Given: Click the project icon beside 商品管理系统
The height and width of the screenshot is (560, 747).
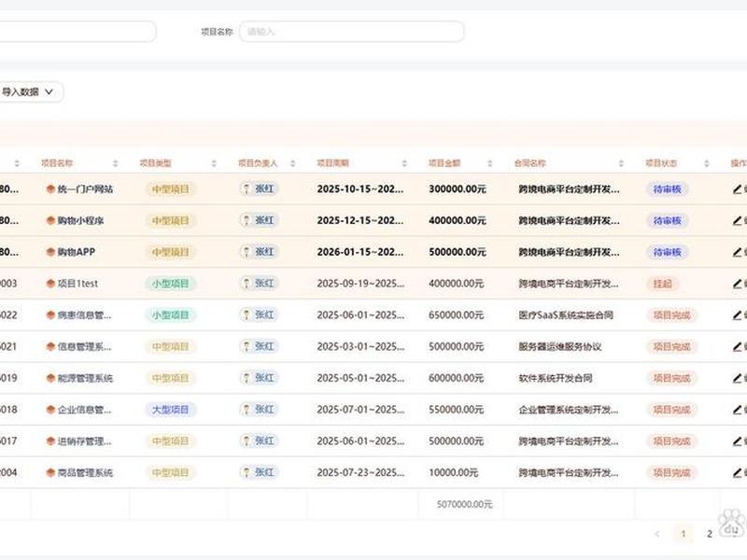Looking at the screenshot, I should click(50, 472).
